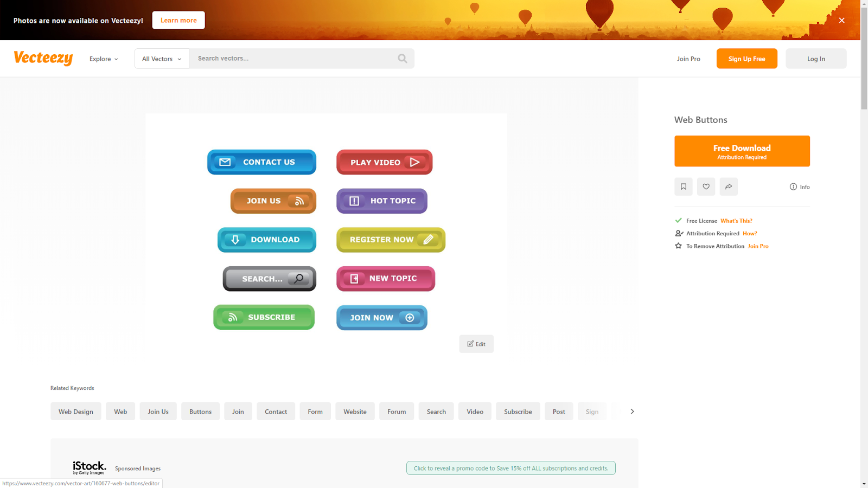
Task: Reveal the iStock promo code
Action: [x=510, y=467]
